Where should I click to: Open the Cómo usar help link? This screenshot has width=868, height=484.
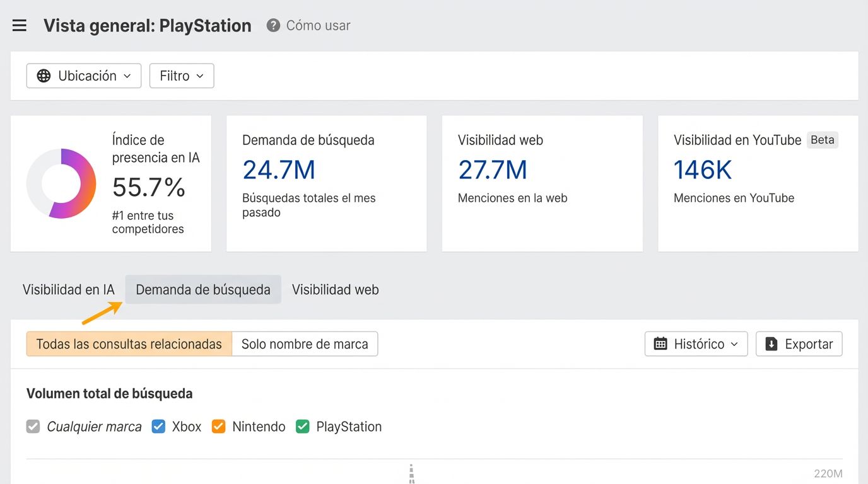point(318,26)
